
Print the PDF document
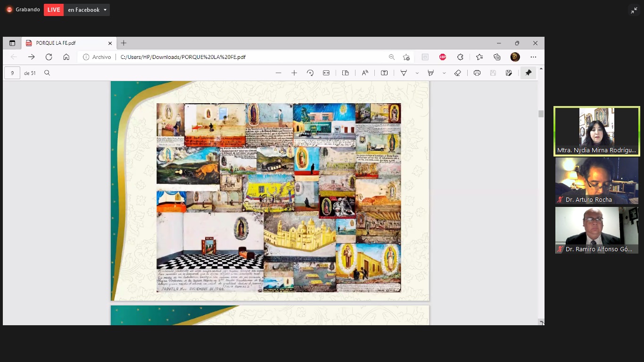click(477, 73)
